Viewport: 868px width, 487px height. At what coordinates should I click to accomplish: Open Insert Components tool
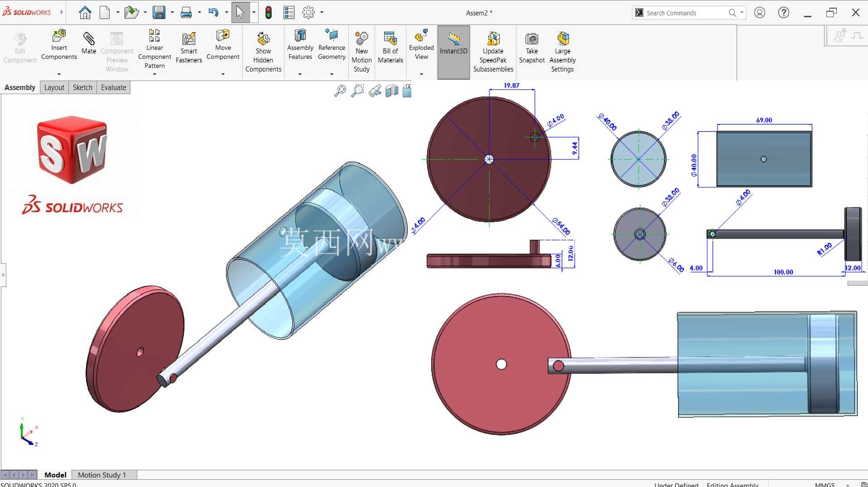point(59,44)
